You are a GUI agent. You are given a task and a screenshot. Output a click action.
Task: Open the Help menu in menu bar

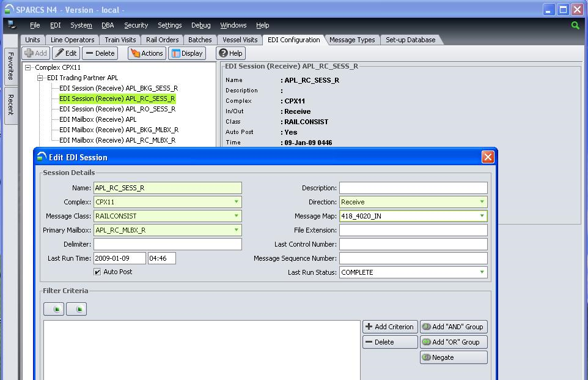pyautogui.click(x=262, y=25)
